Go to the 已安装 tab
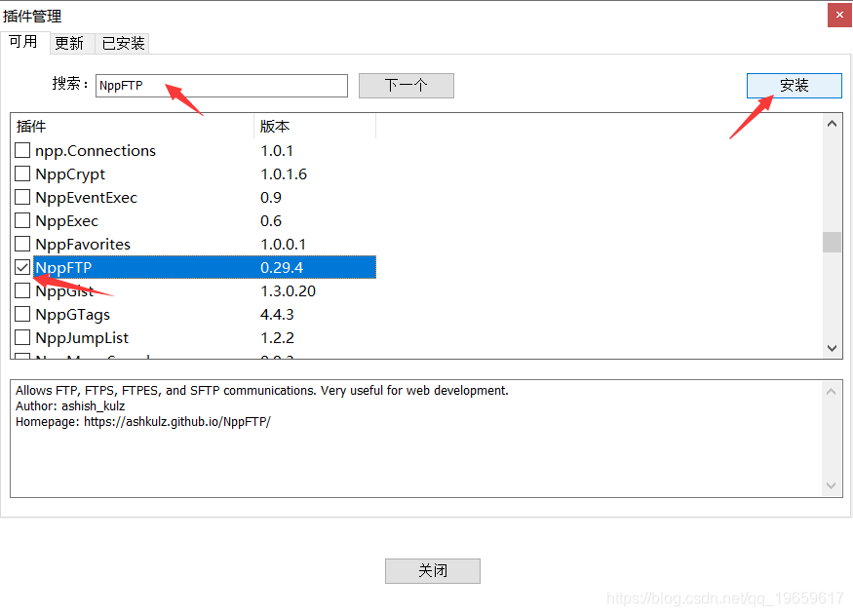This screenshot has height=616, width=853. pyautogui.click(x=123, y=43)
